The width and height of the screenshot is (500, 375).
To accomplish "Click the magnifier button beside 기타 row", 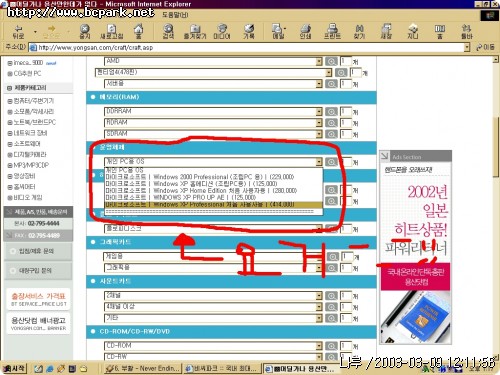I will pyautogui.click(x=331, y=318).
